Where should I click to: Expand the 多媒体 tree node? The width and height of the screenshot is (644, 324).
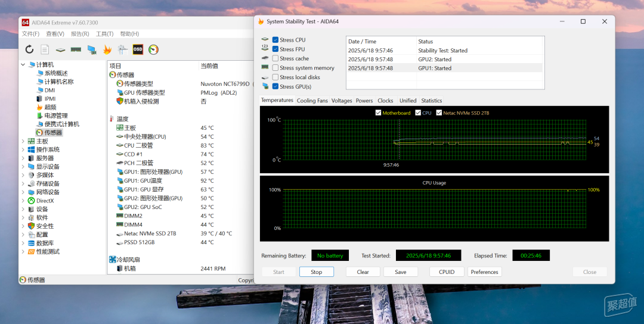(23, 175)
